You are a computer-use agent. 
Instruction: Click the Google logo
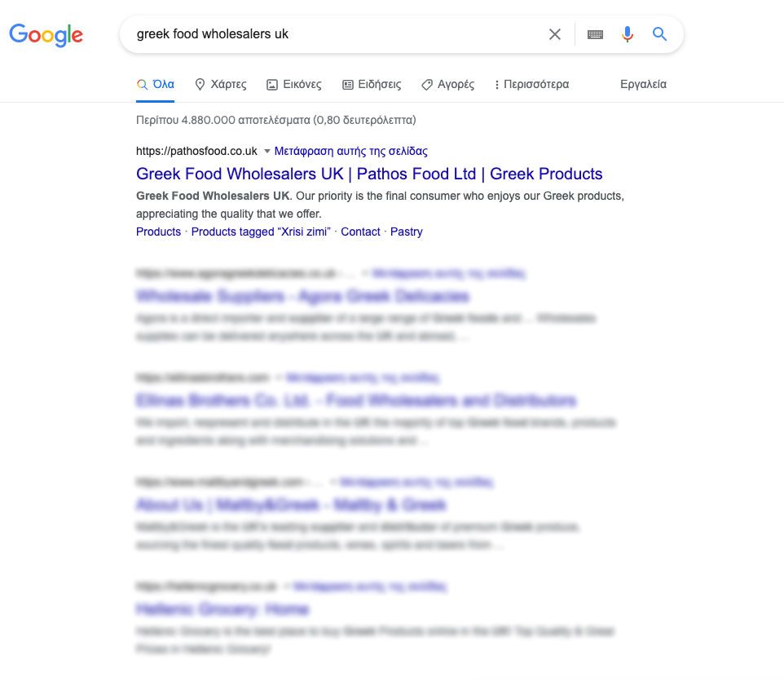pyautogui.click(x=46, y=34)
